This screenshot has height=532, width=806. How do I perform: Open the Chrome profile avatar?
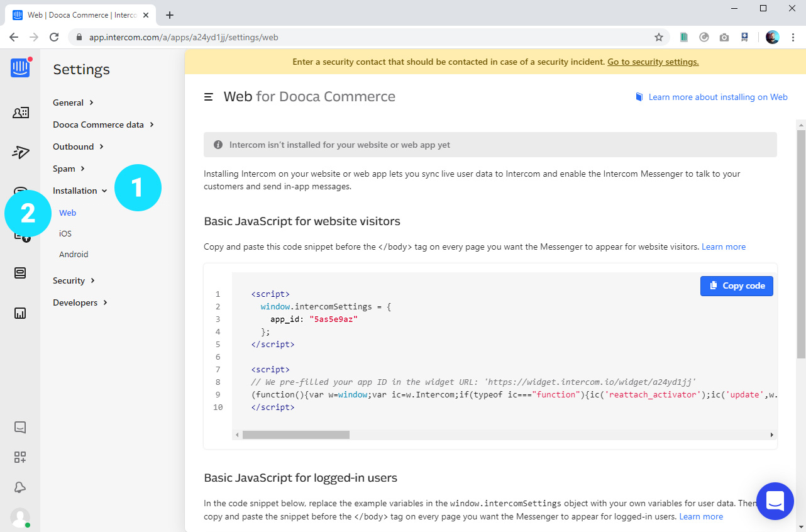(773, 37)
